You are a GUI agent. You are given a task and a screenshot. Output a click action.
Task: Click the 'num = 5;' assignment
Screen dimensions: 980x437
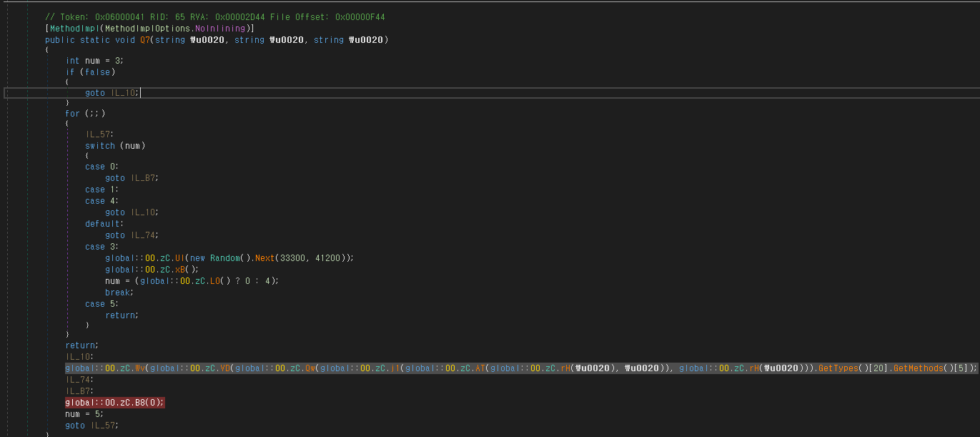coord(85,414)
